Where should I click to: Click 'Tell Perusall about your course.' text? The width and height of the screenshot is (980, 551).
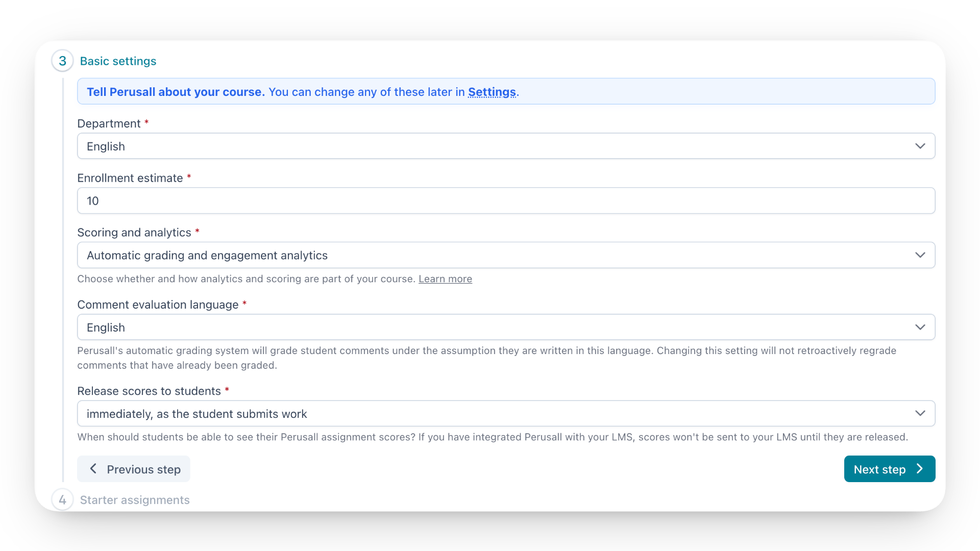coord(176,92)
